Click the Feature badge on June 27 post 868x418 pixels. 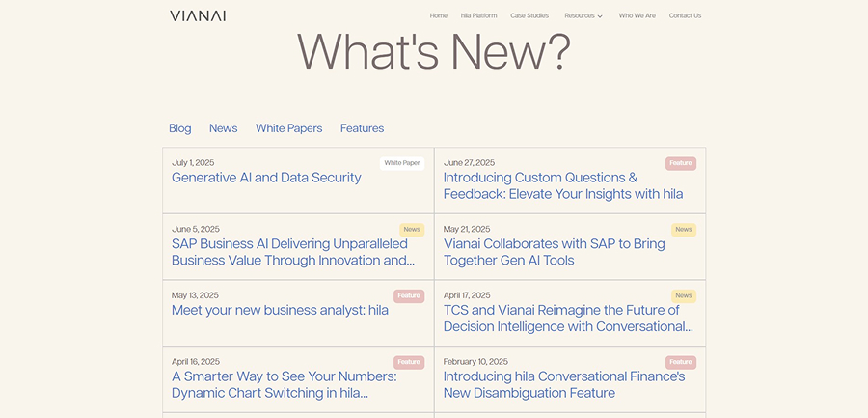point(681,163)
